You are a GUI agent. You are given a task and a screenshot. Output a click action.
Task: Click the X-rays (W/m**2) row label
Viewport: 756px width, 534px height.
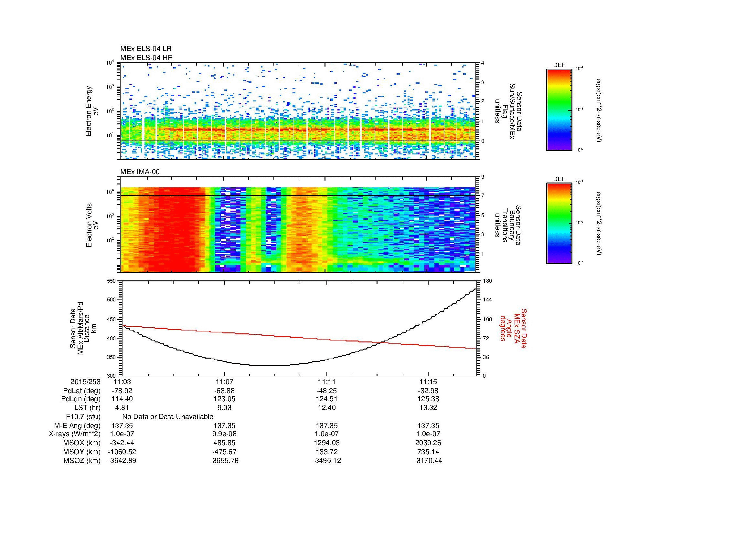tap(74, 434)
